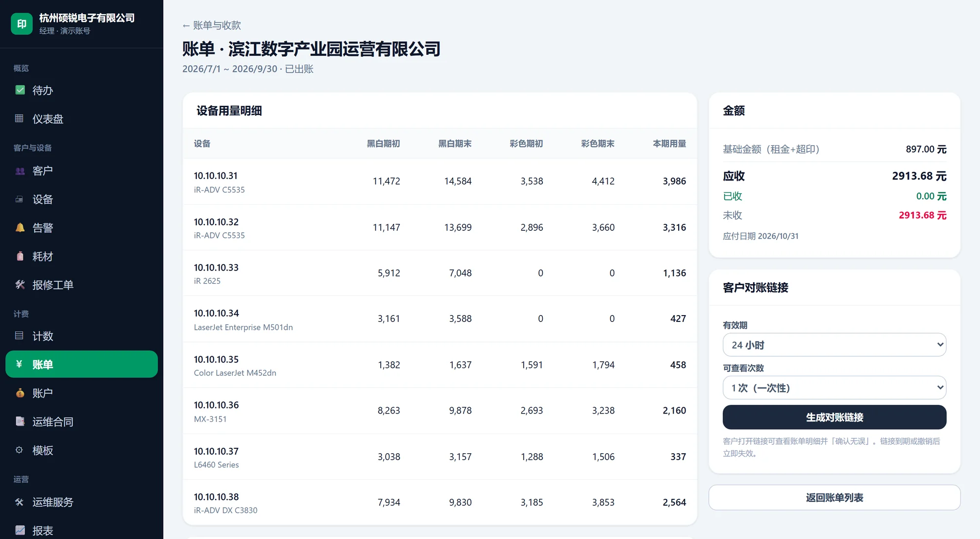Click device 10.10.10.31 in the table
The image size is (980, 539).
[x=216, y=175]
